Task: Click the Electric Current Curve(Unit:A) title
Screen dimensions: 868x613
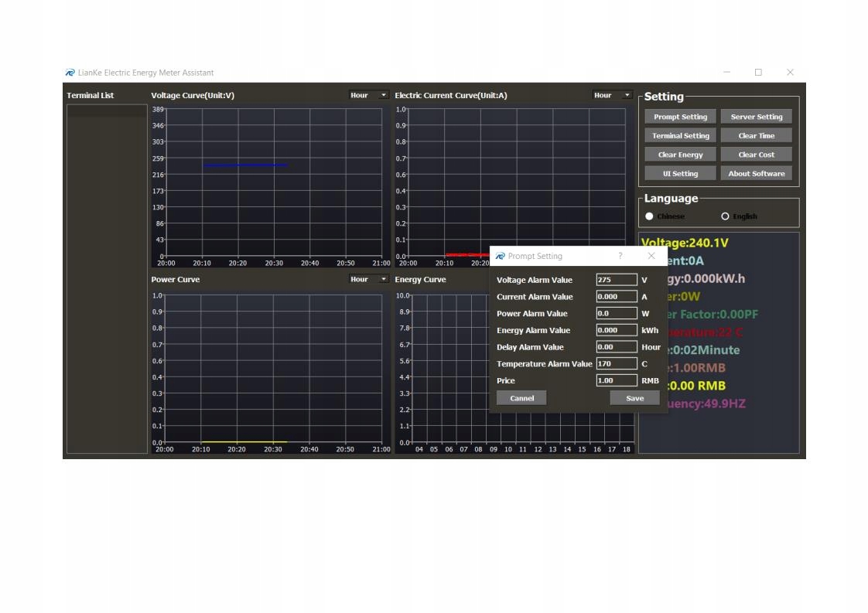Action: [x=450, y=95]
